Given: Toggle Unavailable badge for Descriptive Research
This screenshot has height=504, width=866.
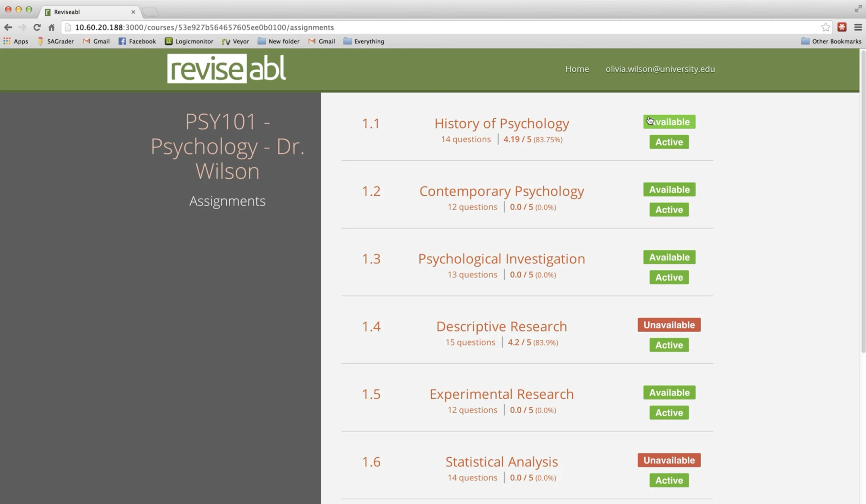Looking at the screenshot, I should 669,325.
